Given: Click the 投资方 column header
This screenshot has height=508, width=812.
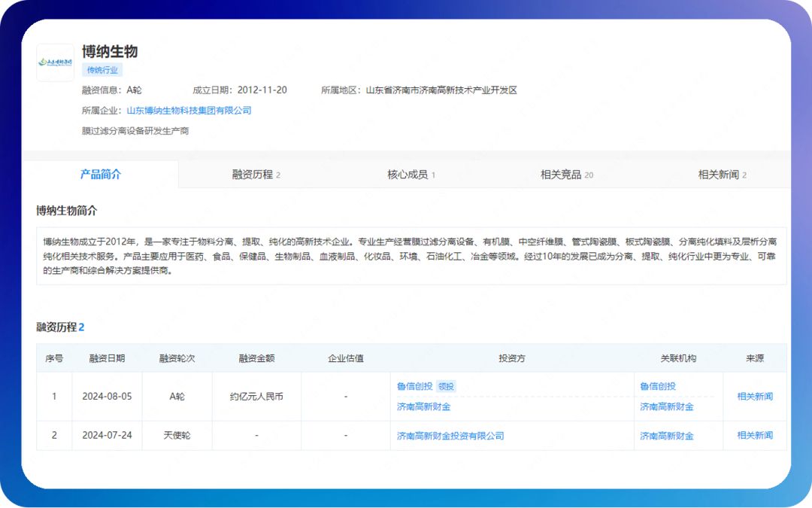Looking at the screenshot, I should tap(512, 358).
